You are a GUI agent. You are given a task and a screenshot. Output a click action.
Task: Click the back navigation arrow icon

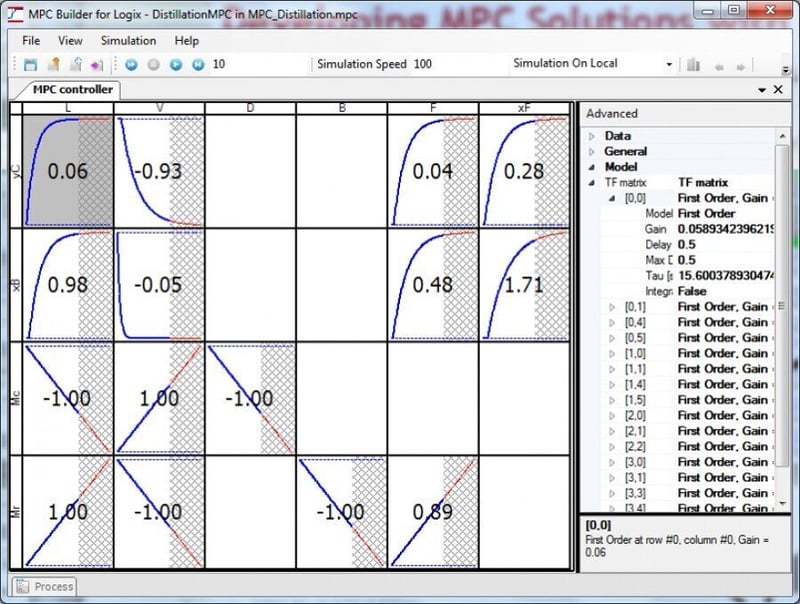point(719,66)
